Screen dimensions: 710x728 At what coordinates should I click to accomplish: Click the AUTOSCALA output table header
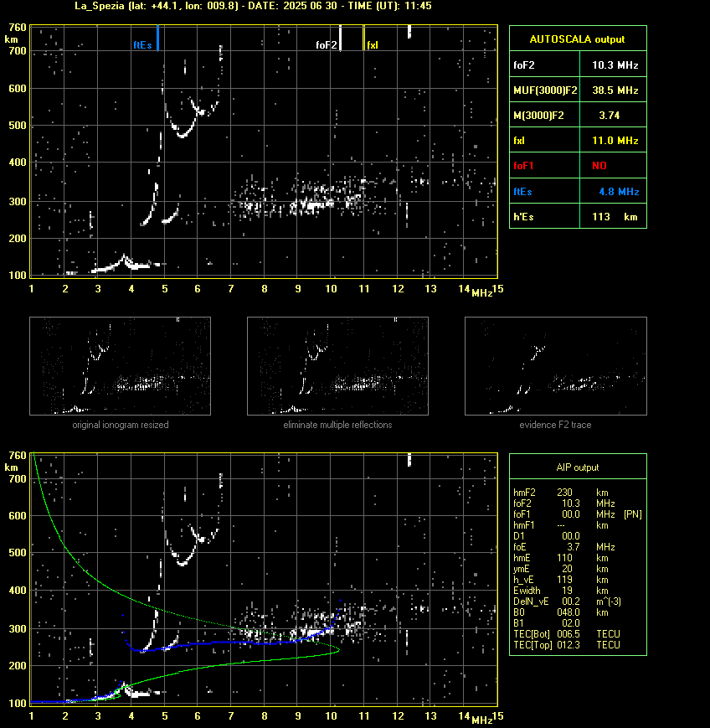pyautogui.click(x=578, y=39)
